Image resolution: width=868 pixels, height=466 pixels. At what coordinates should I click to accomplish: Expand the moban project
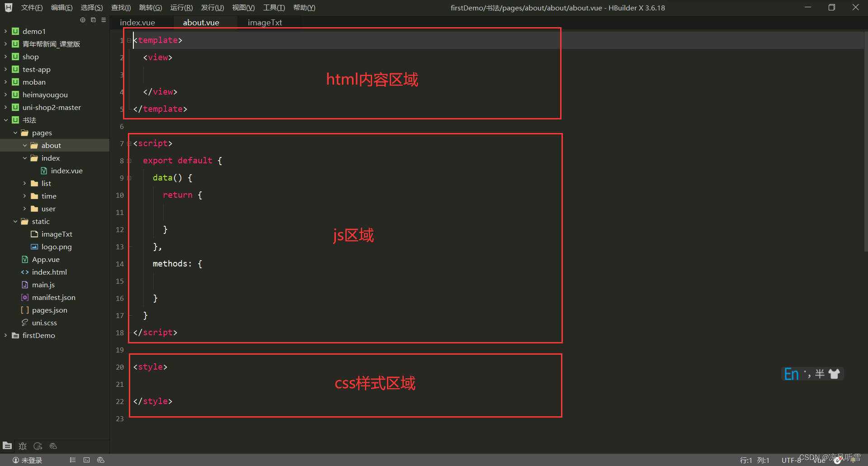click(x=5, y=82)
